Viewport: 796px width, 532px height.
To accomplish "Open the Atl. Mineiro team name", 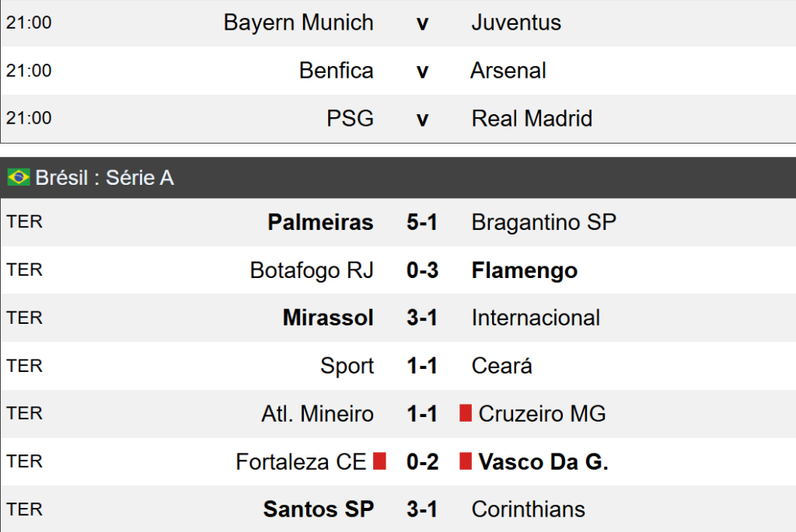I will 317,414.
